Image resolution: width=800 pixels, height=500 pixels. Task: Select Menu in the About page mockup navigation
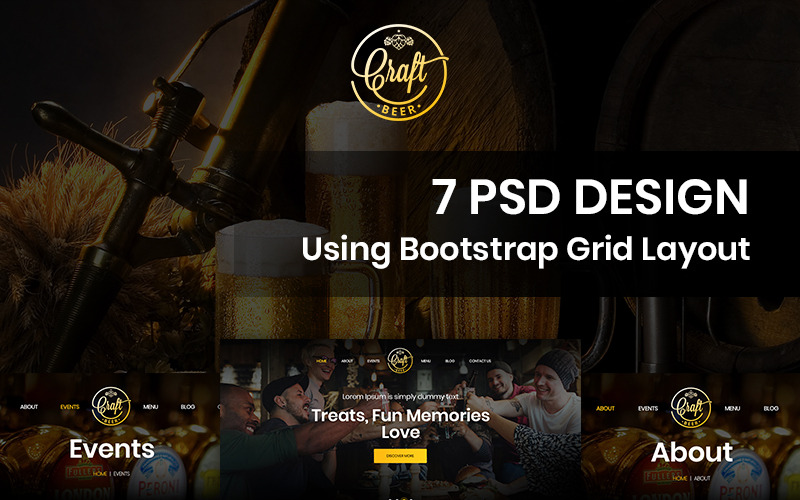coord(732,408)
